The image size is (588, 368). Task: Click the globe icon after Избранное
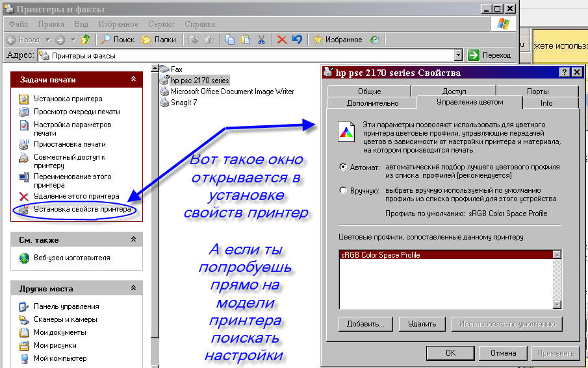point(374,40)
